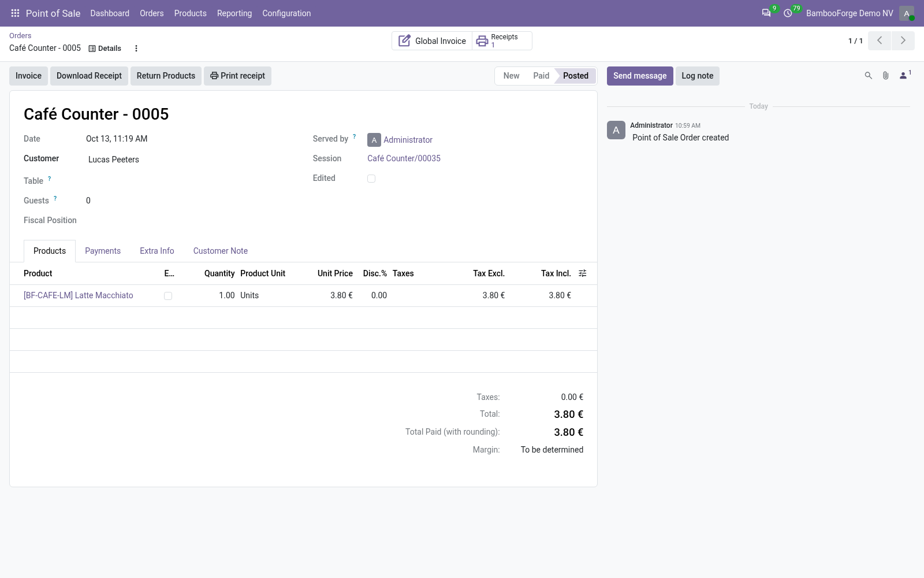Open the three-dot actions menu
The height and width of the screenshot is (578, 924).
coord(136,49)
